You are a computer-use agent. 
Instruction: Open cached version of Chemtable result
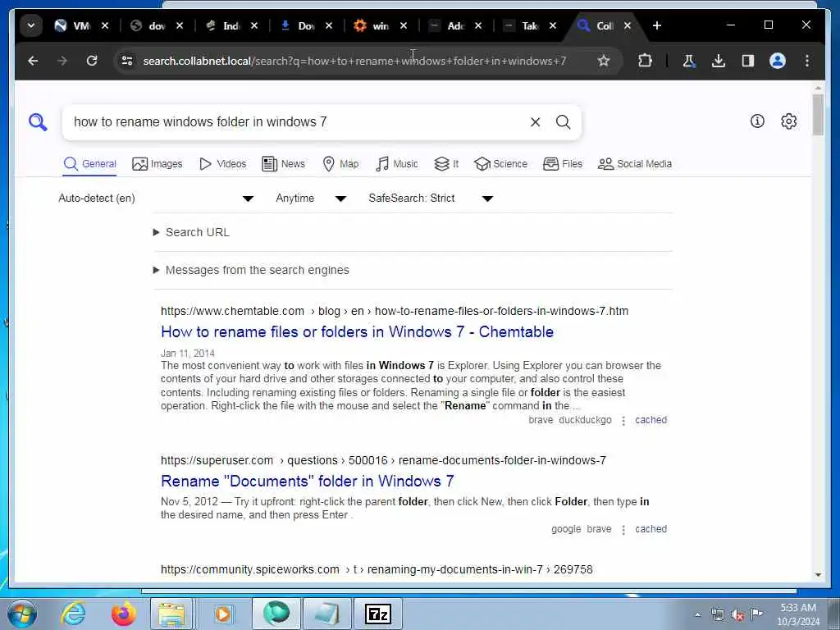pos(651,420)
